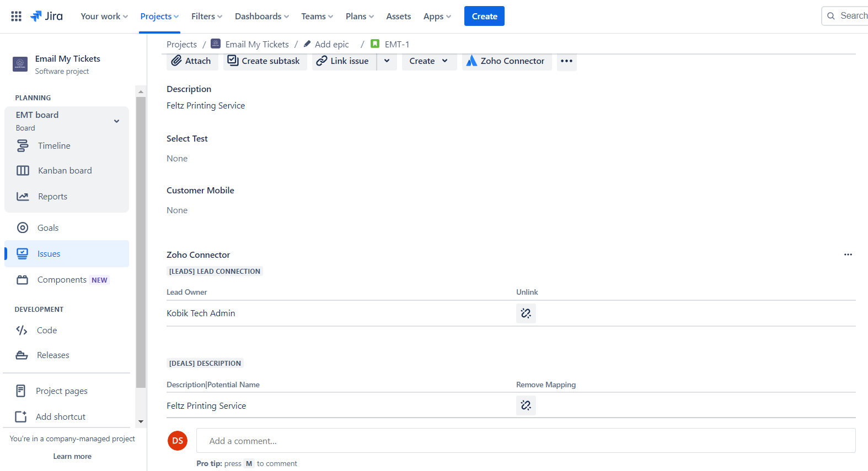Open the Teams dropdown
The height and width of the screenshot is (471, 868).
(x=317, y=17)
